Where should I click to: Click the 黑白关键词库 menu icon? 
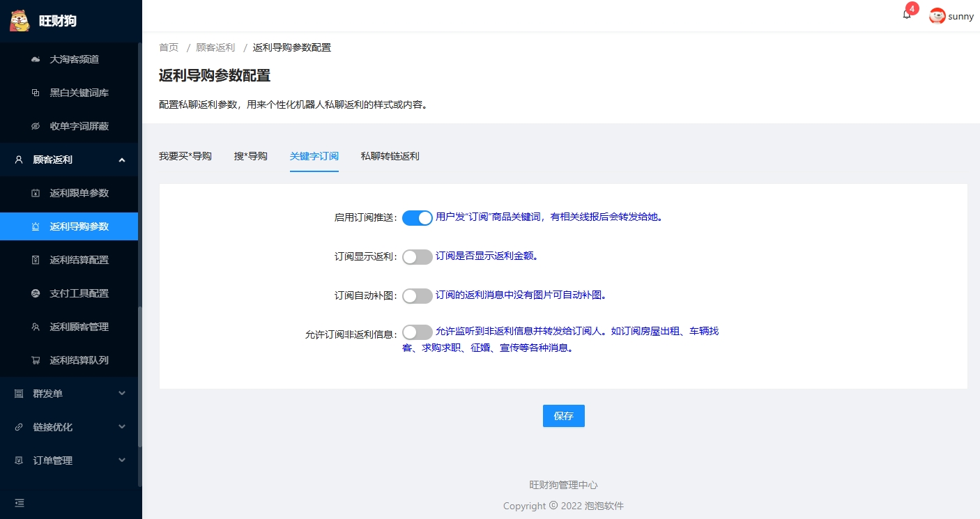[x=36, y=93]
